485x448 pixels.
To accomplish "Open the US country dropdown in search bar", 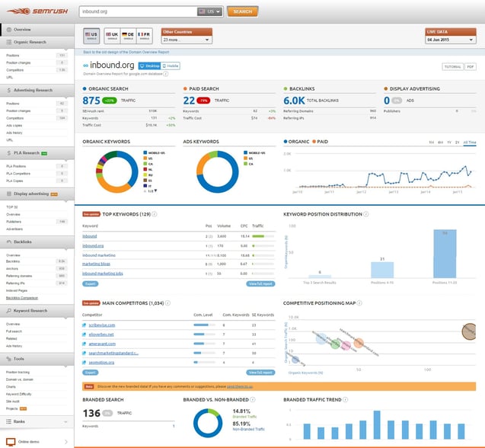I will click(209, 11).
